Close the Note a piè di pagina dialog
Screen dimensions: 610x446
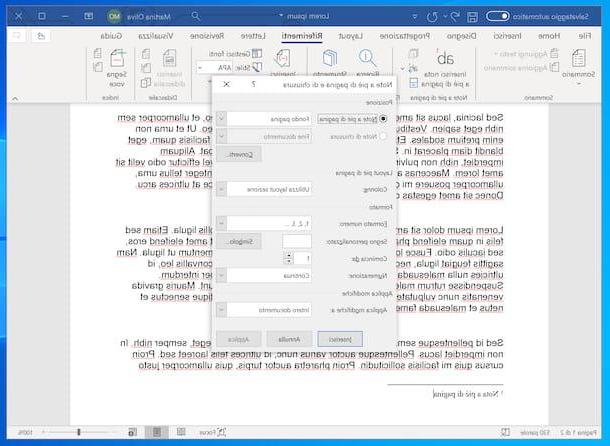(x=226, y=84)
